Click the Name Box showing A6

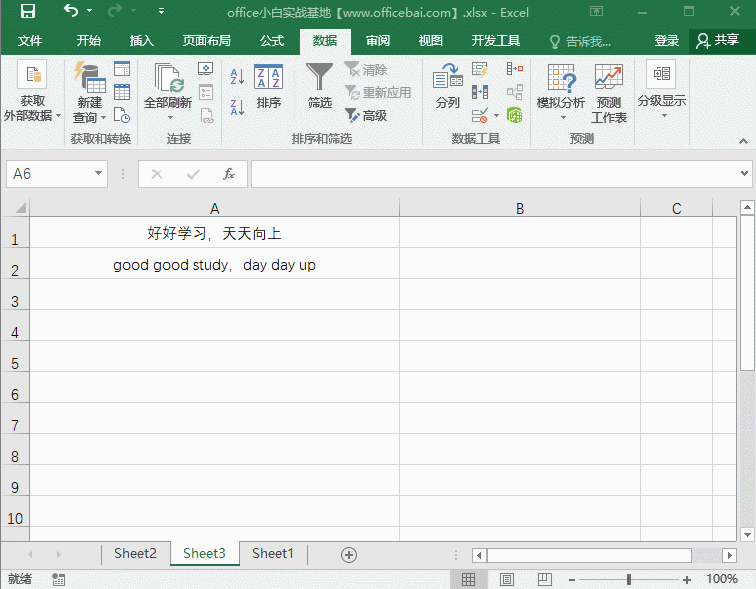49,174
